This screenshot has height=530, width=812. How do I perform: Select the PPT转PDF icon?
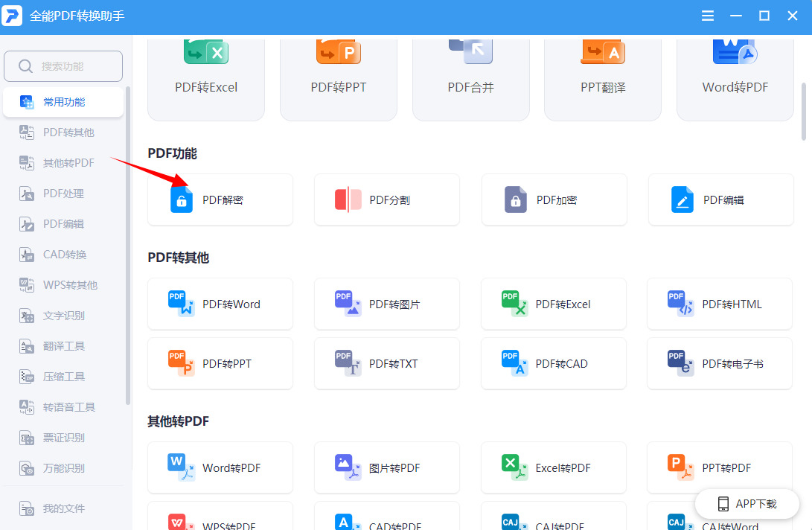[x=680, y=467]
